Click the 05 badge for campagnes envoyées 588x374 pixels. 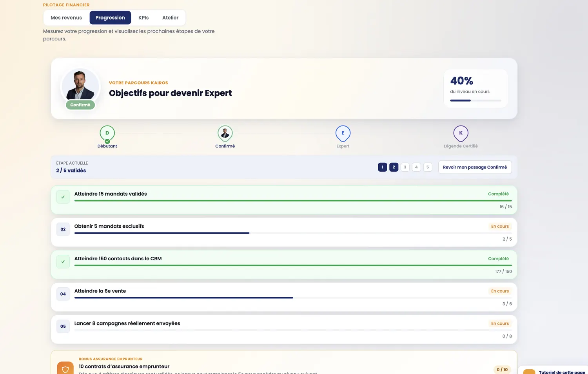63,326
